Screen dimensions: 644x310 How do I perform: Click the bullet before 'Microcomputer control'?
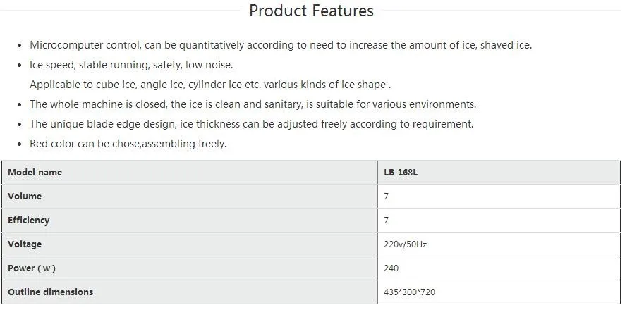pyautogui.click(x=19, y=46)
